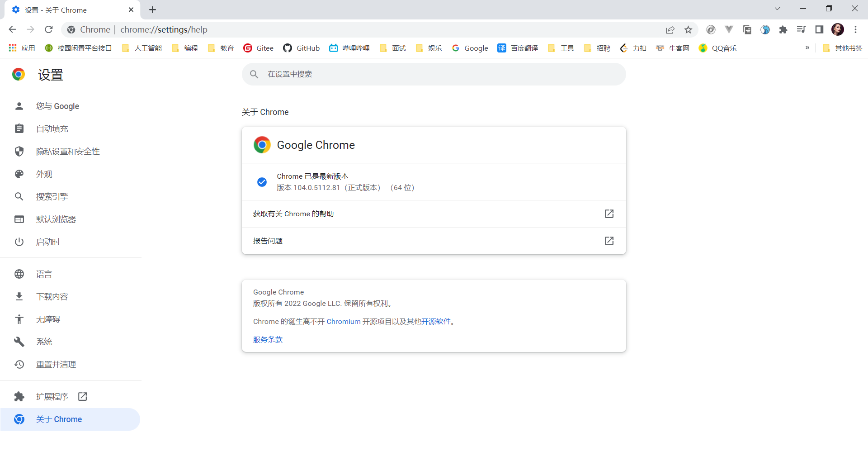Reload the page with the refresh icon
Screen dimensions: 868x466
point(49,29)
